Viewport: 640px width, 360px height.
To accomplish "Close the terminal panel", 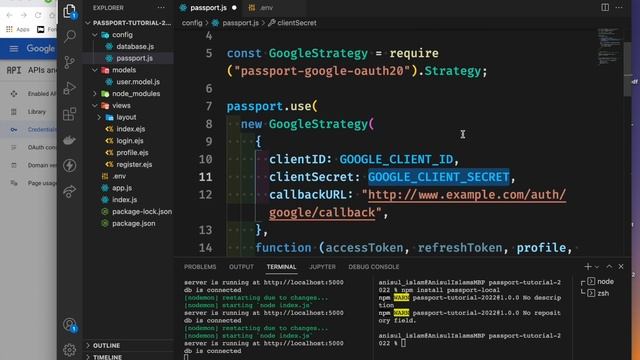I will (x=621, y=267).
